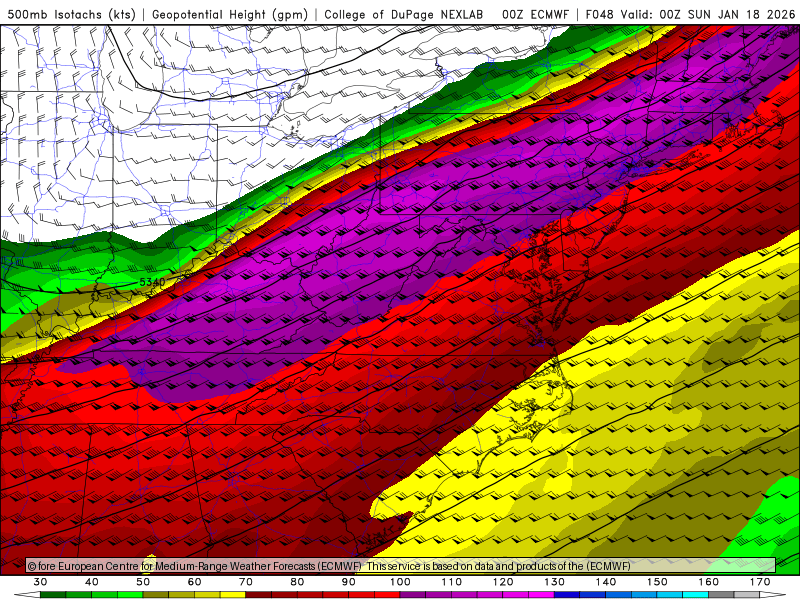This screenshot has width=800, height=600.
Task: Click the "Geopotential Height (gpm)" header label
Action: pos(230,15)
